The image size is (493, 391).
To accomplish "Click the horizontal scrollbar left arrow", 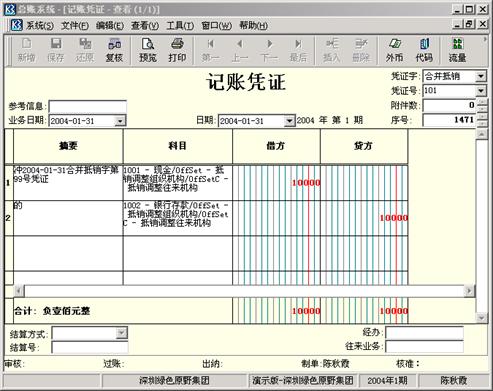I will tap(19, 291).
